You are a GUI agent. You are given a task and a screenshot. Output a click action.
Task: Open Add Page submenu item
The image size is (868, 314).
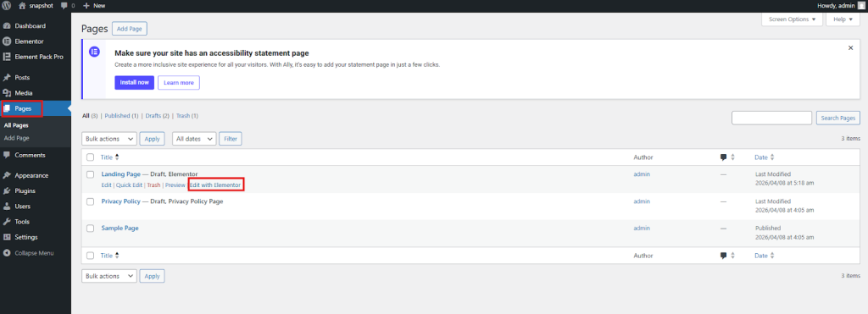tap(17, 138)
